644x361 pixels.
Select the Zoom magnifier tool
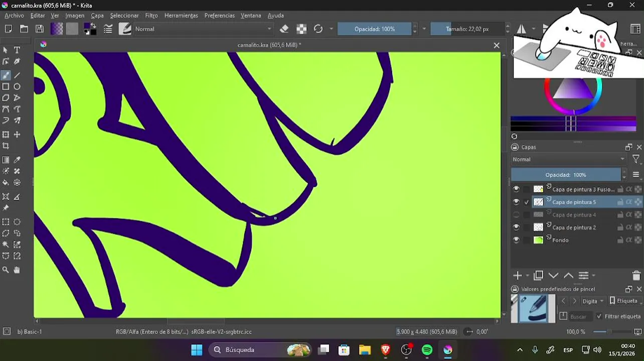click(x=6, y=270)
